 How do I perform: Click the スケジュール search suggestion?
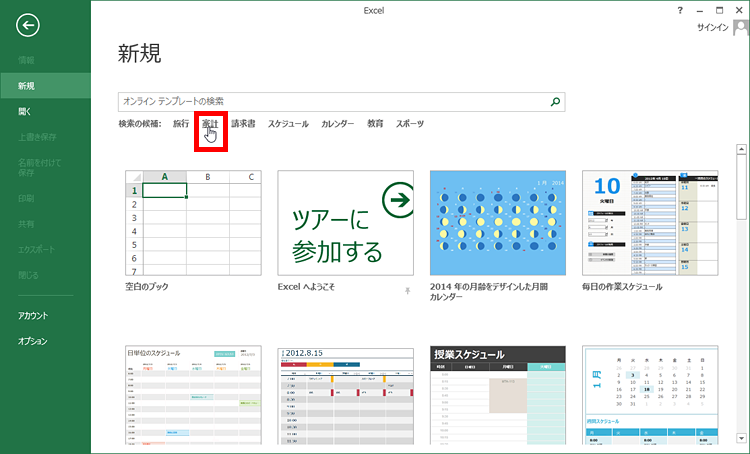(288, 123)
